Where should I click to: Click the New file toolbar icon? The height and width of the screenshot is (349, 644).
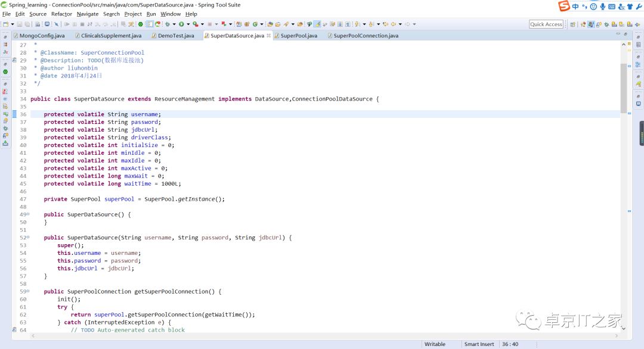[6, 24]
